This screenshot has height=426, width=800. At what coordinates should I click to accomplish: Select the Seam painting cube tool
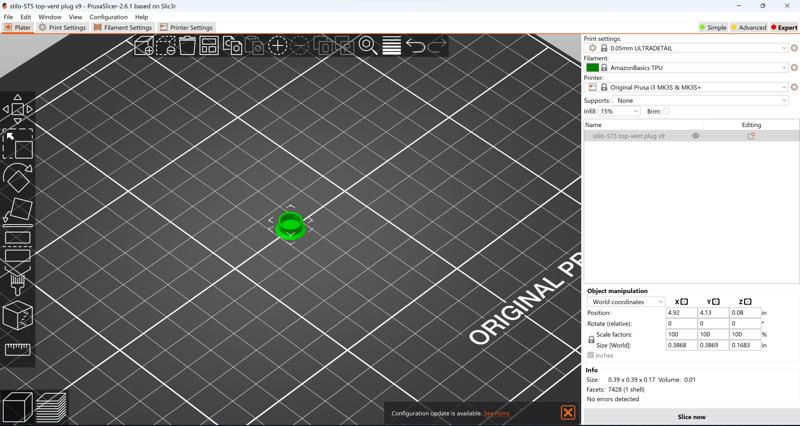[17, 316]
